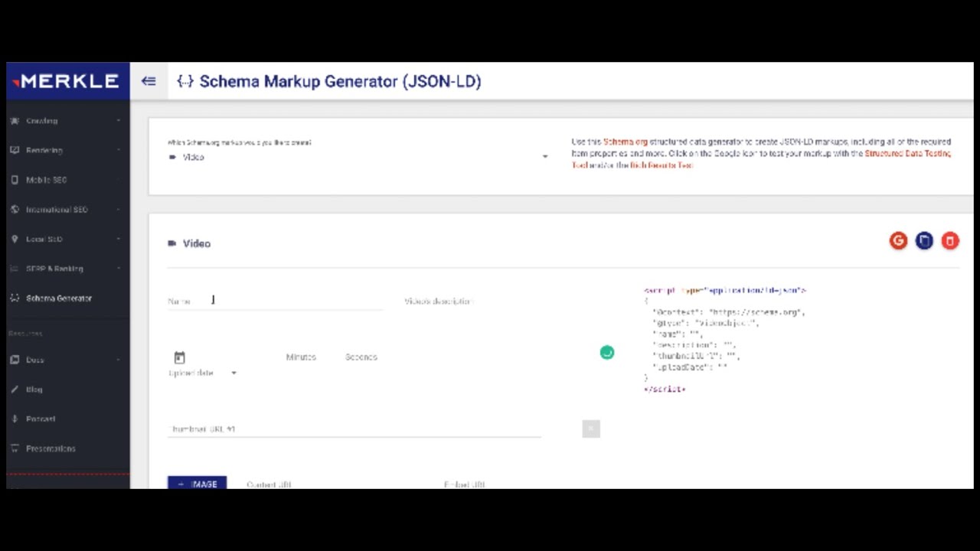980x551 pixels.
Task: Click the Merkle logo
Action: point(67,81)
